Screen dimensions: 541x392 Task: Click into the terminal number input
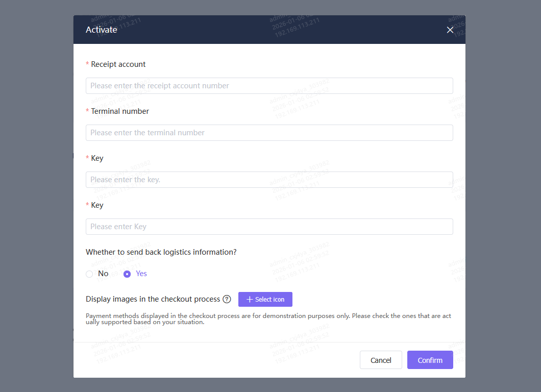pyautogui.click(x=269, y=133)
